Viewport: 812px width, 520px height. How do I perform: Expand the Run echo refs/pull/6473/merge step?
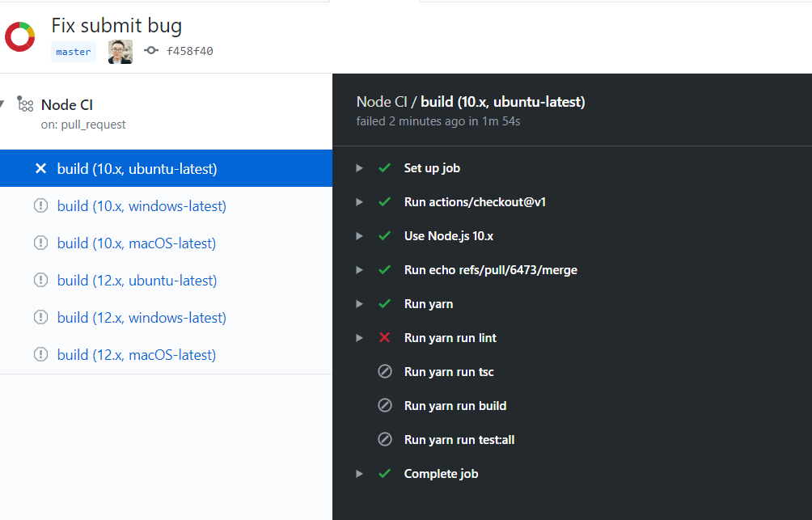coord(359,270)
